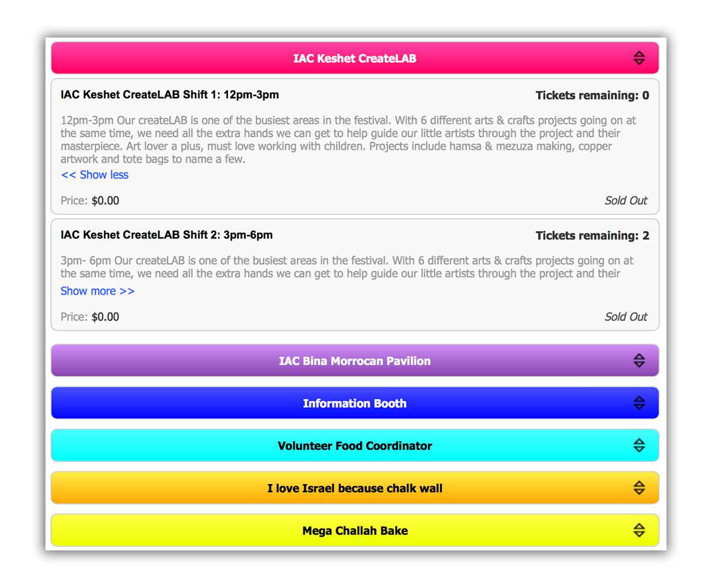Collapse the IAC Keshet CreateLAB section arrow
712x588 pixels.
click(639, 58)
